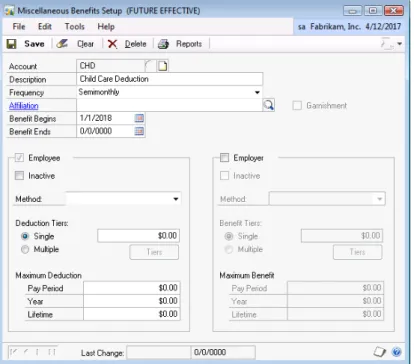
Task: Toggle the Employee checkbox
Action: tap(19, 158)
